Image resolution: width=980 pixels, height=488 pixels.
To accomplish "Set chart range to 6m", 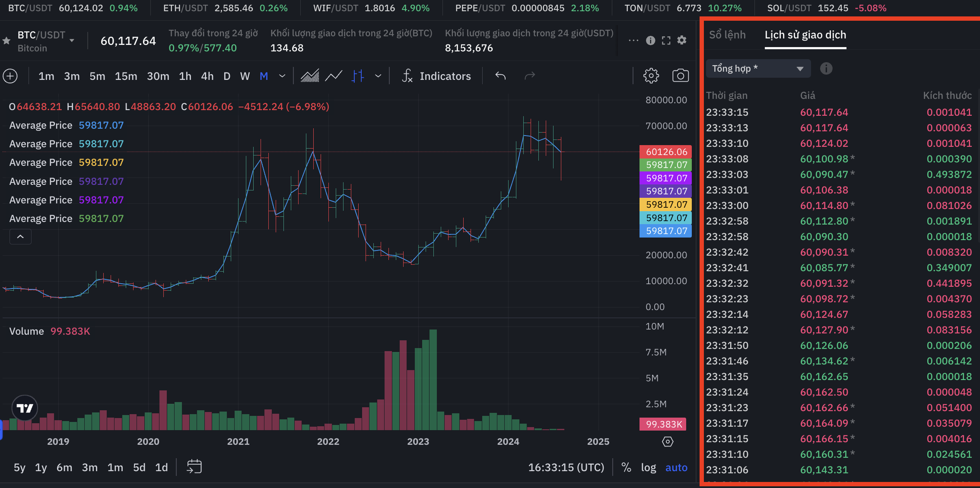I will coord(64,468).
